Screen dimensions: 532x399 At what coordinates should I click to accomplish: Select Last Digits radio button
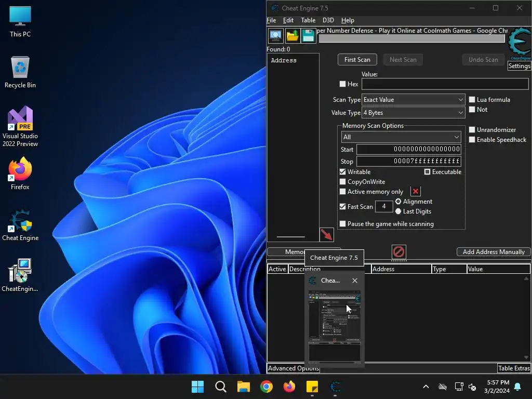[398, 211]
